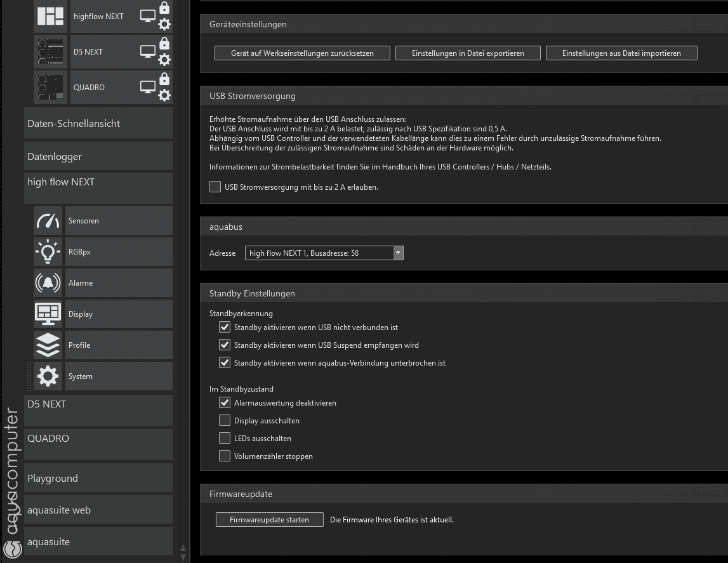Open the System page
This screenshot has width=728, height=563.
[119, 376]
